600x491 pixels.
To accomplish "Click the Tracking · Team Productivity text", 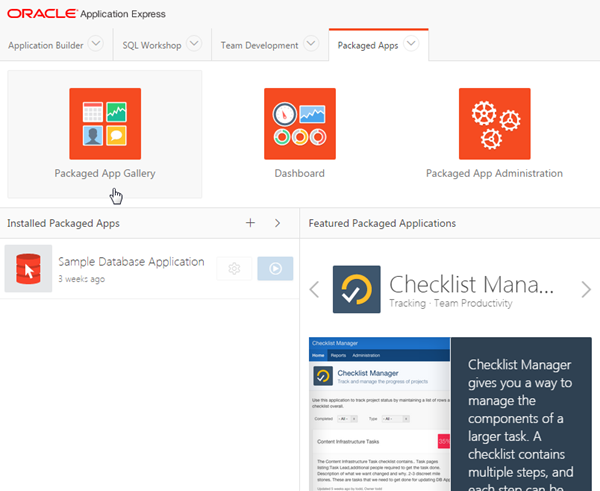I will point(451,303).
